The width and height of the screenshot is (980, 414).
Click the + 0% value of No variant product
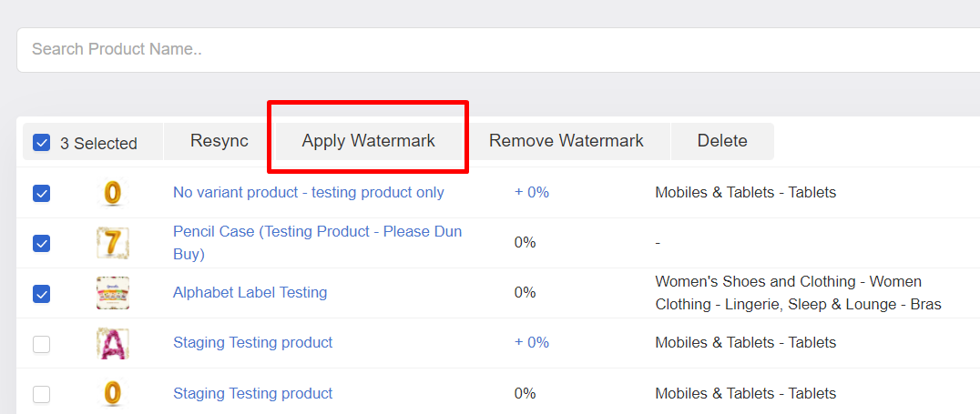tap(532, 192)
